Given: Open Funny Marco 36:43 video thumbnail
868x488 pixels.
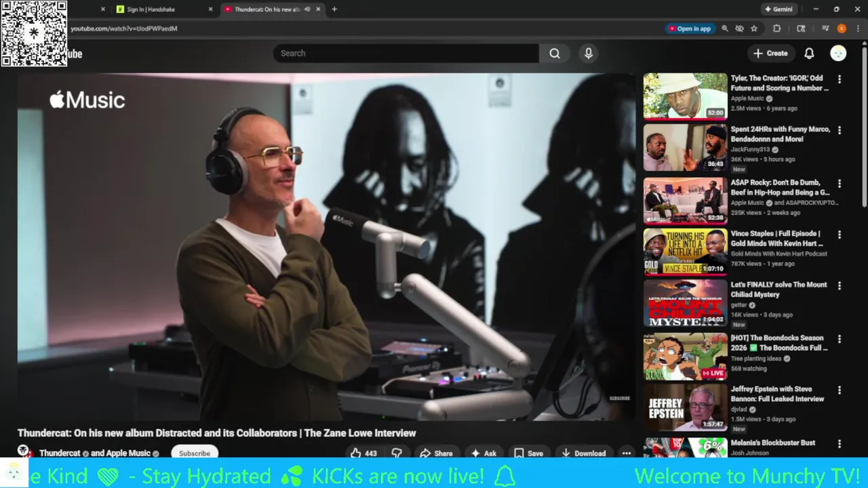Looking at the screenshot, I should (685, 148).
